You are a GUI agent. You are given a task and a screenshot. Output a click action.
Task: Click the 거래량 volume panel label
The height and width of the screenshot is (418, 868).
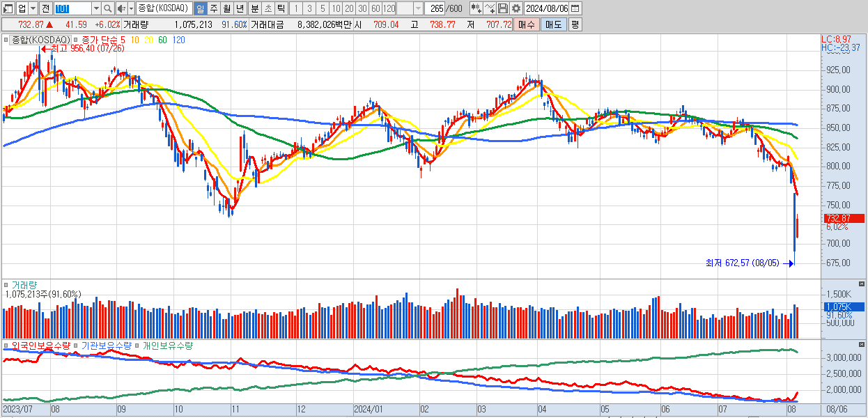point(24,285)
